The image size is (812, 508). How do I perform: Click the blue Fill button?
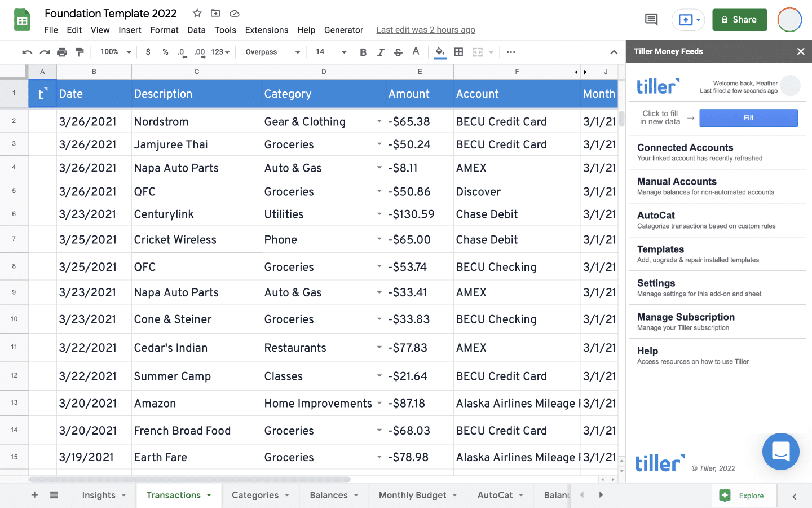pyautogui.click(x=748, y=118)
